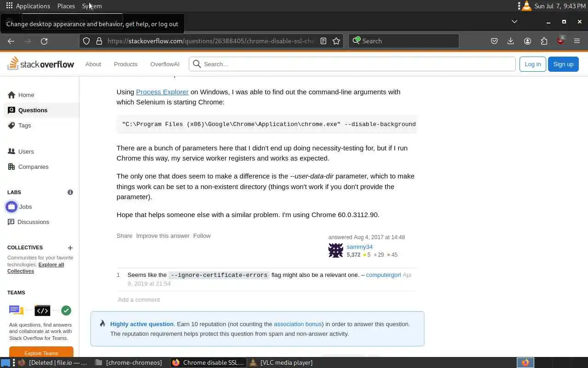This screenshot has height=368, width=588.
Task: Click Add a comment
Action: [x=139, y=299]
